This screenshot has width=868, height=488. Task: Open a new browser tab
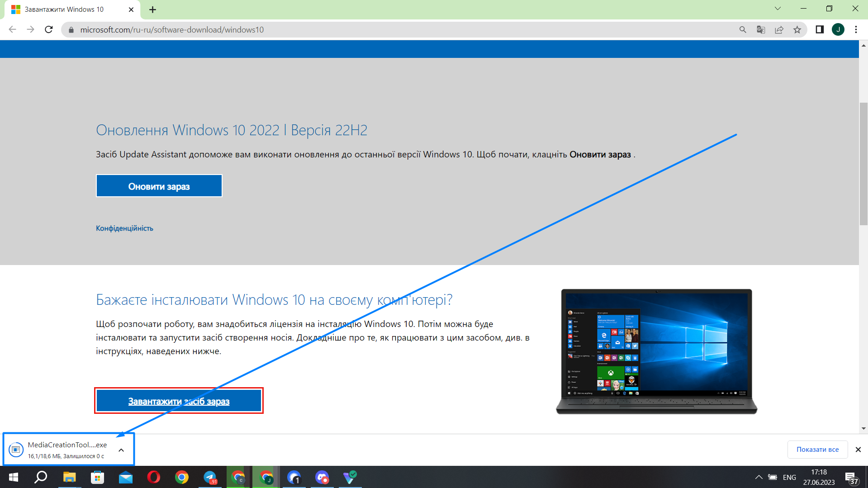pos(152,9)
